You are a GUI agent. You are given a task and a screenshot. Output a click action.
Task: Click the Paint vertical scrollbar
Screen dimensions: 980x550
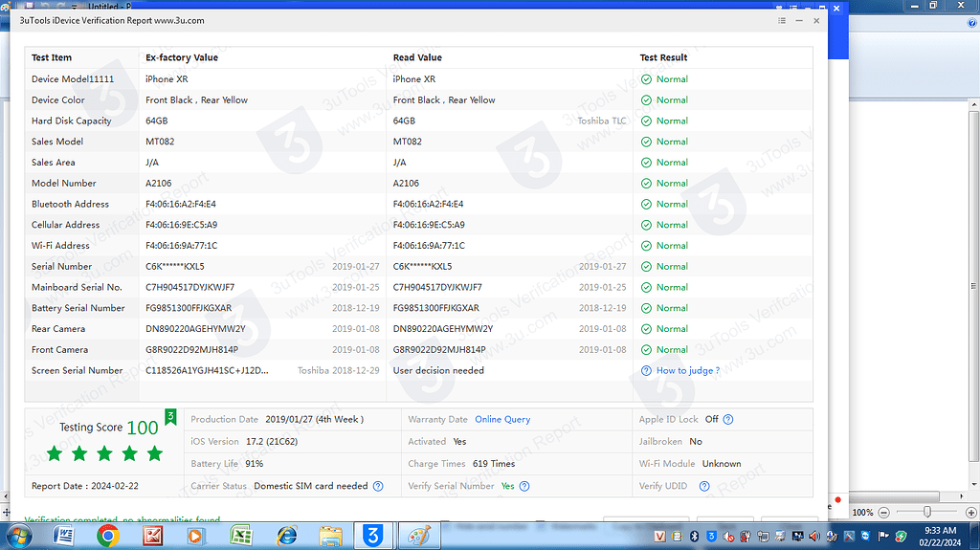[973, 288]
